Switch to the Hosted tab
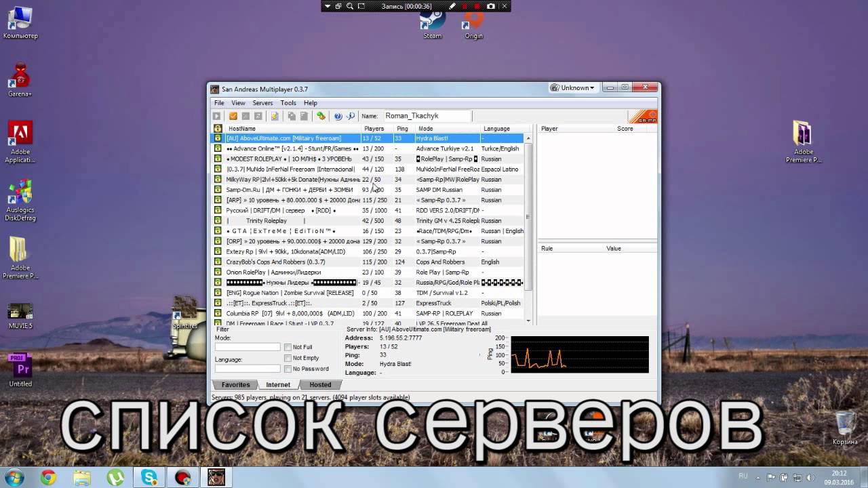 coord(320,385)
